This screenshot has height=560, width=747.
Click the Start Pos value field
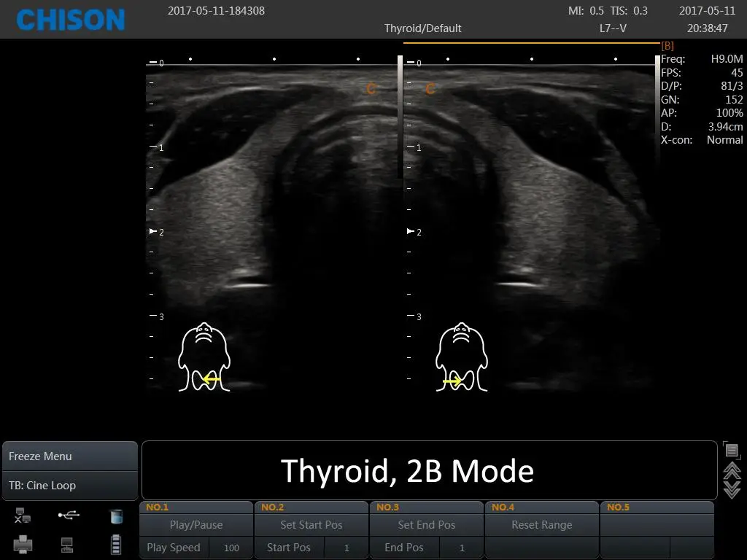pyautogui.click(x=347, y=548)
